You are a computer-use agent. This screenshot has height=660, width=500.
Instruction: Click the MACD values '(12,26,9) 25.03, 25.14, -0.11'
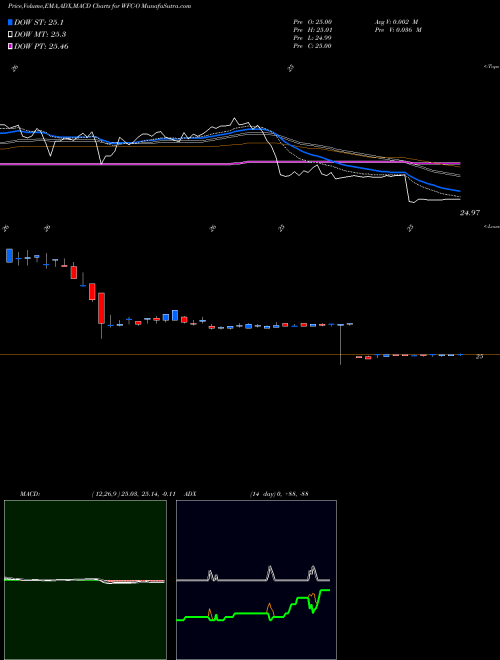coord(133,494)
